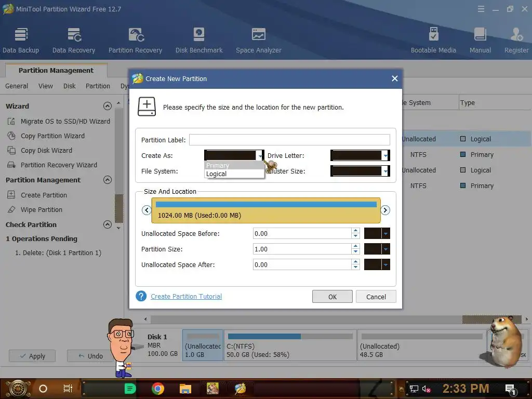Start Copy Partition Wizard
The width and height of the screenshot is (532, 399).
click(x=46, y=136)
